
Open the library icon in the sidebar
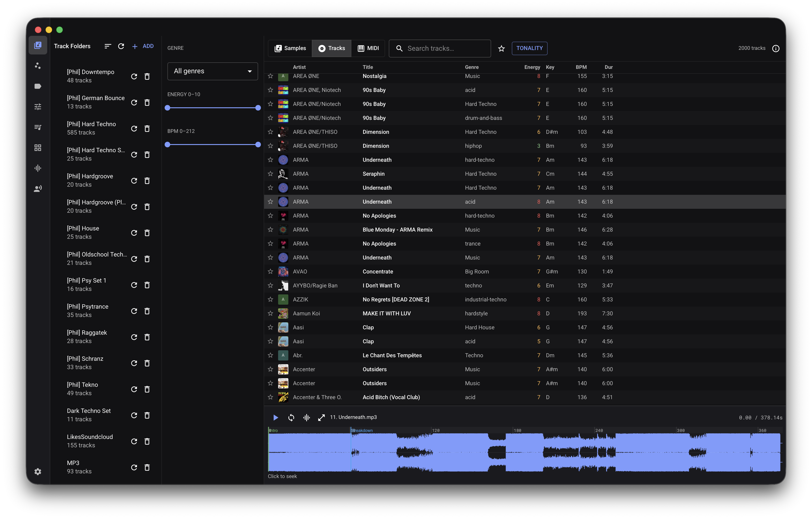38,46
